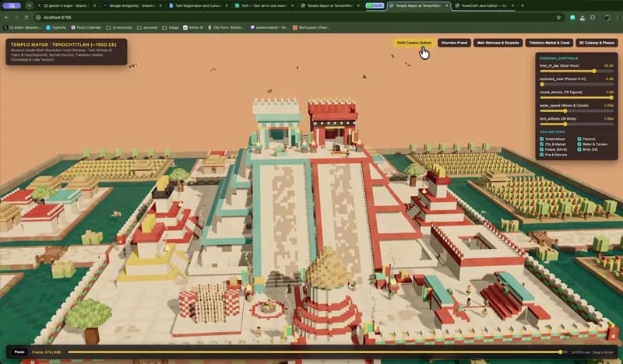Click the Templo Mayor Tenochtitlan title text
The height and width of the screenshot is (364, 623).
(64, 45)
